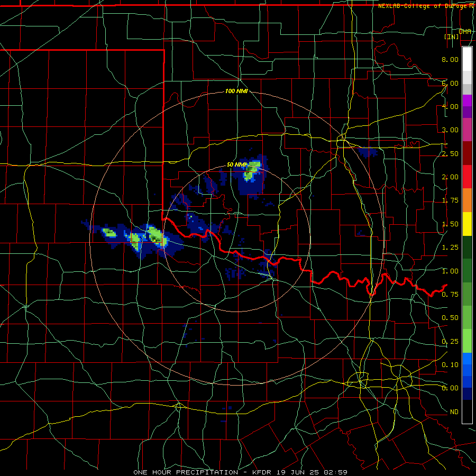Click the 0.50 value on the legend

click(450, 318)
